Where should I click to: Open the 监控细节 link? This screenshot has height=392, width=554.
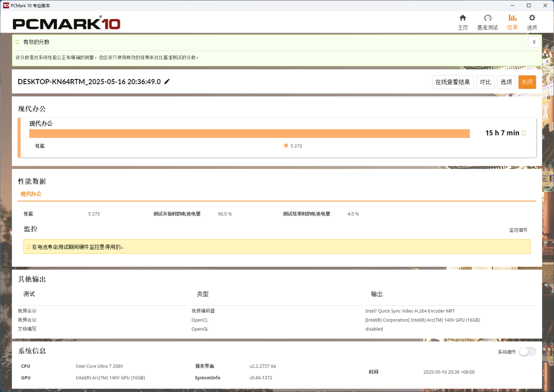[x=518, y=230]
